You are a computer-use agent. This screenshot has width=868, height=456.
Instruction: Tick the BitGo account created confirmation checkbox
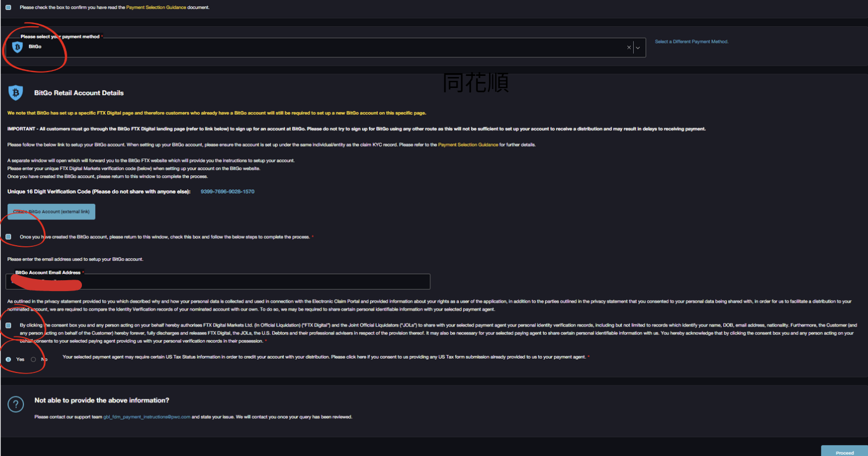click(x=8, y=237)
